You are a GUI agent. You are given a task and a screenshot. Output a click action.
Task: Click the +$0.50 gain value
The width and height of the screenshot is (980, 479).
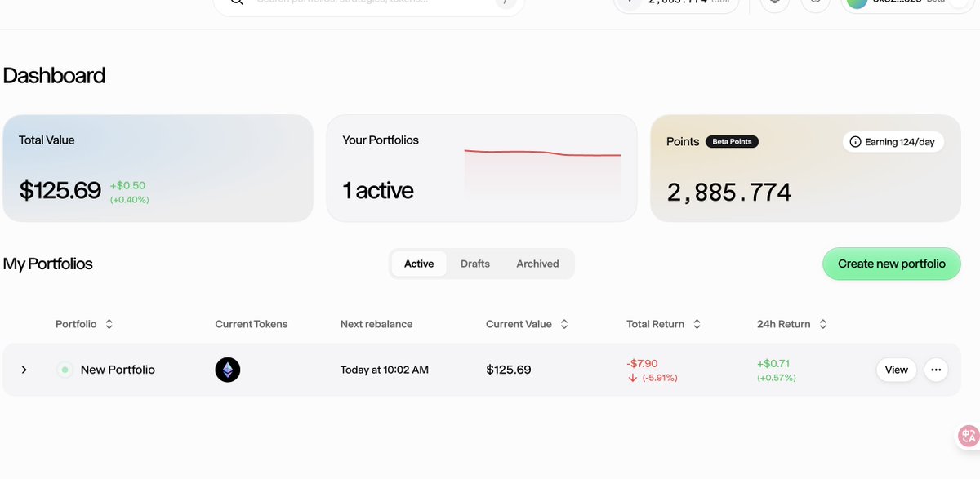click(127, 185)
